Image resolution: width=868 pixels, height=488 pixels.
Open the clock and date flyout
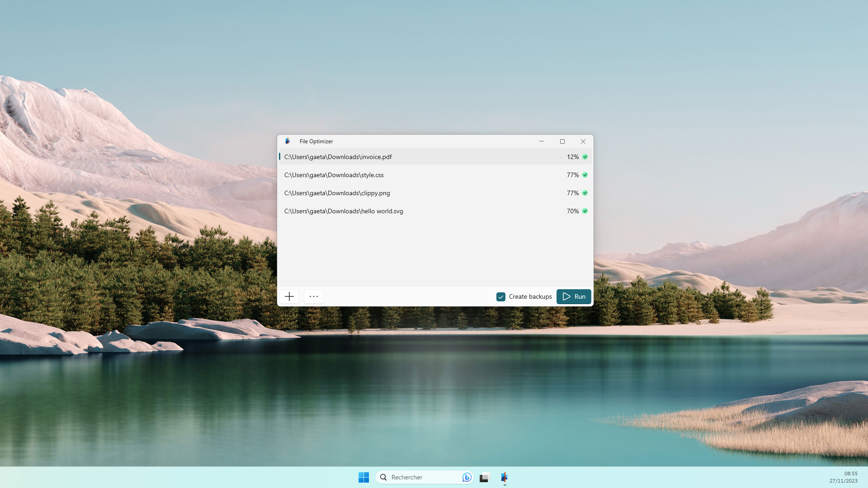[x=843, y=477]
